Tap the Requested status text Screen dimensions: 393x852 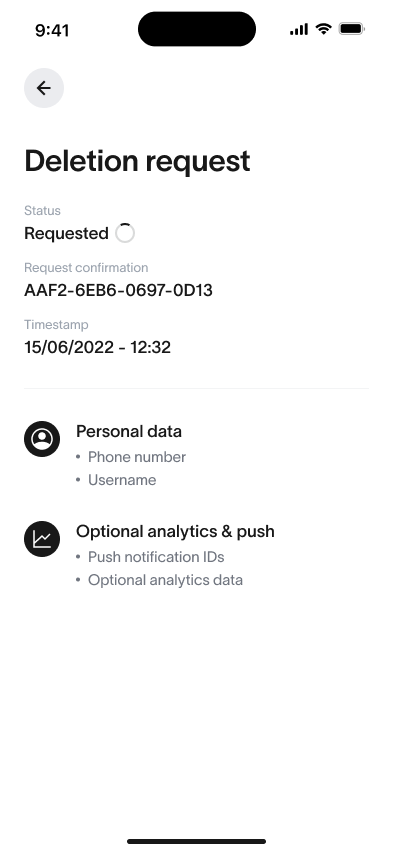pyautogui.click(x=66, y=234)
